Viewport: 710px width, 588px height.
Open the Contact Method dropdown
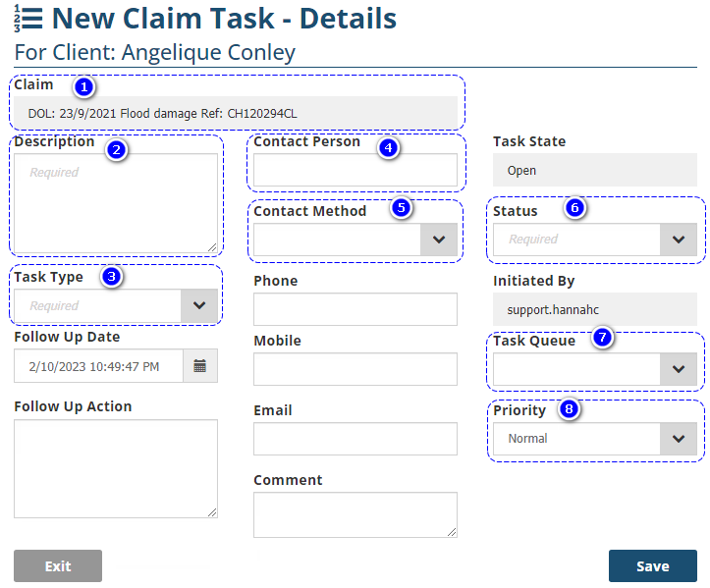coord(439,240)
